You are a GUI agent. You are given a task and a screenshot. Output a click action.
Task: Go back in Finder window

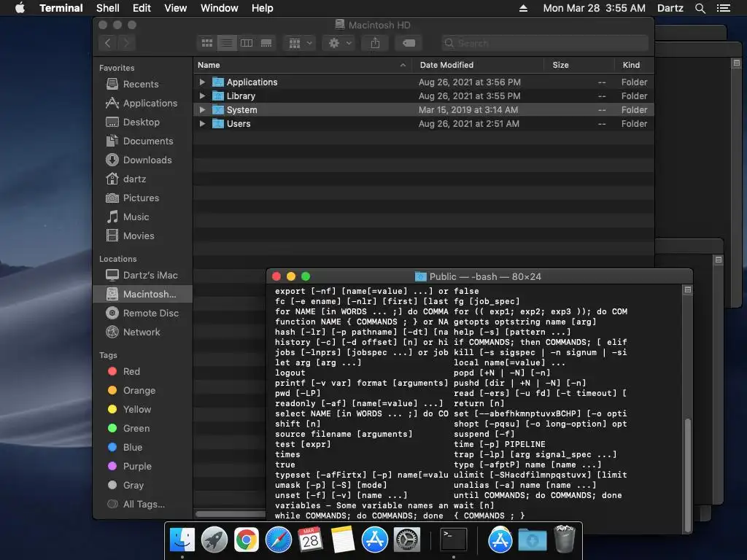[108, 43]
